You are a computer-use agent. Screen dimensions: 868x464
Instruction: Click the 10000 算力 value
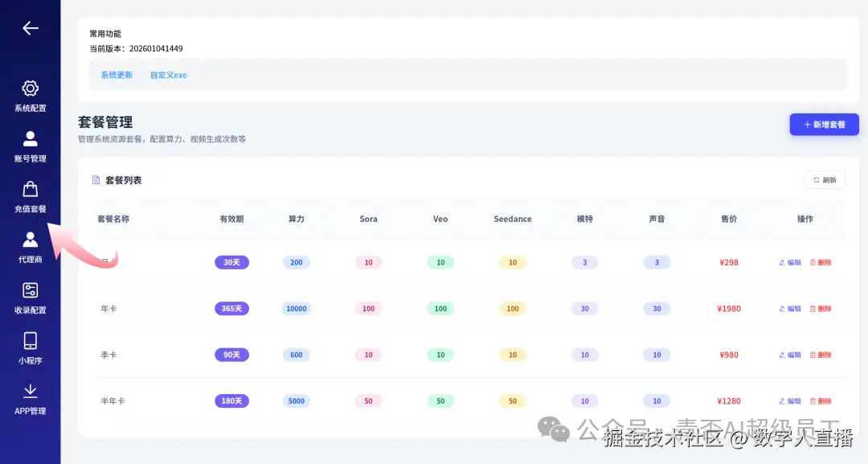point(296,309)
